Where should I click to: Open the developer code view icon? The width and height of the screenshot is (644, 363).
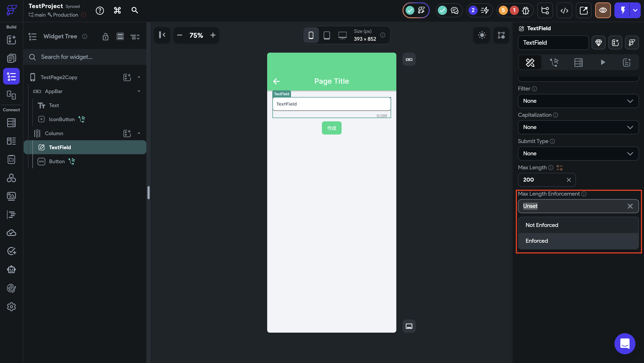pos(564,11)
